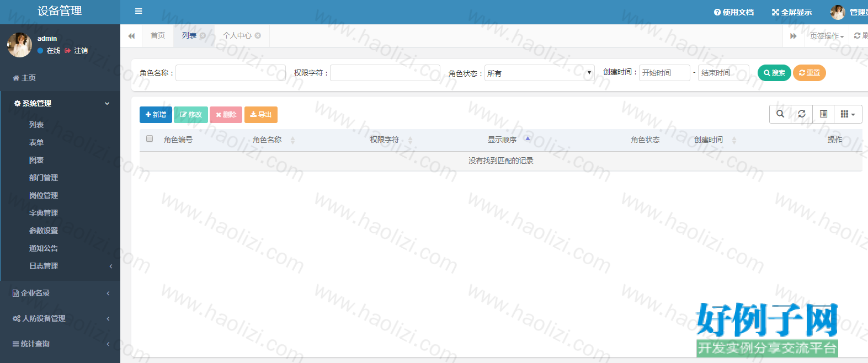This screenshot has width=868, height=363.
Task: Open 部门管理 in sidebar
Action: (44, 178)
